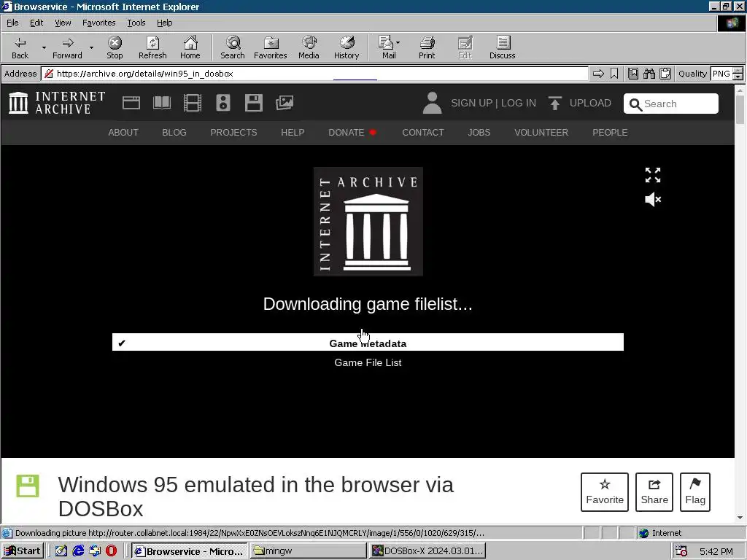Open the CONTACT nav link

pyautogui.click(x=422, y=133)
